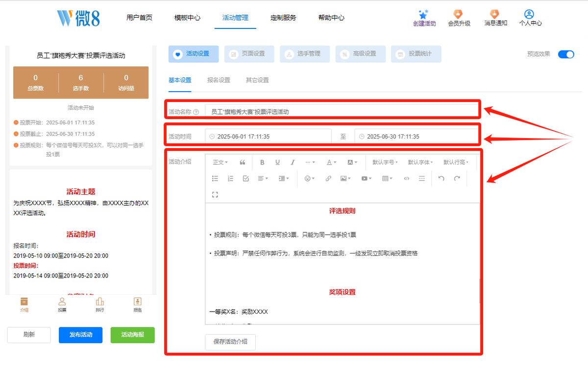Click the blockquote icon in editor toolbar

(x=242, y=162)
